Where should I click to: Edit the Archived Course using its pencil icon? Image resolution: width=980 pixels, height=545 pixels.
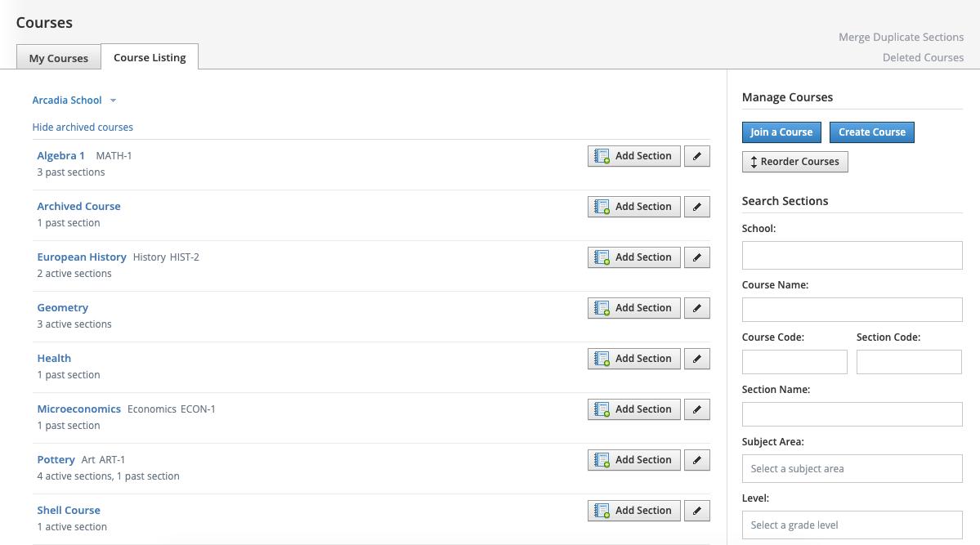pyautogui.click(x=696, y=207)
